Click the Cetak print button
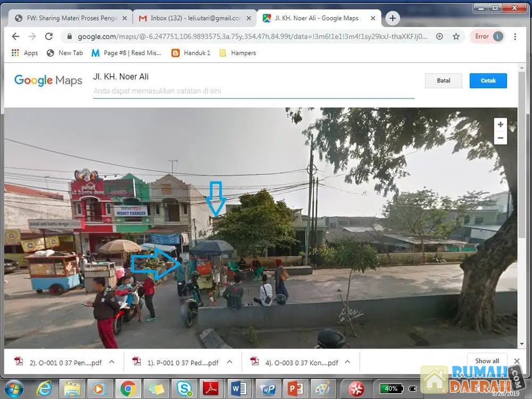The height and width of the screenshot is (399, 532). click(x=488, y=81)
